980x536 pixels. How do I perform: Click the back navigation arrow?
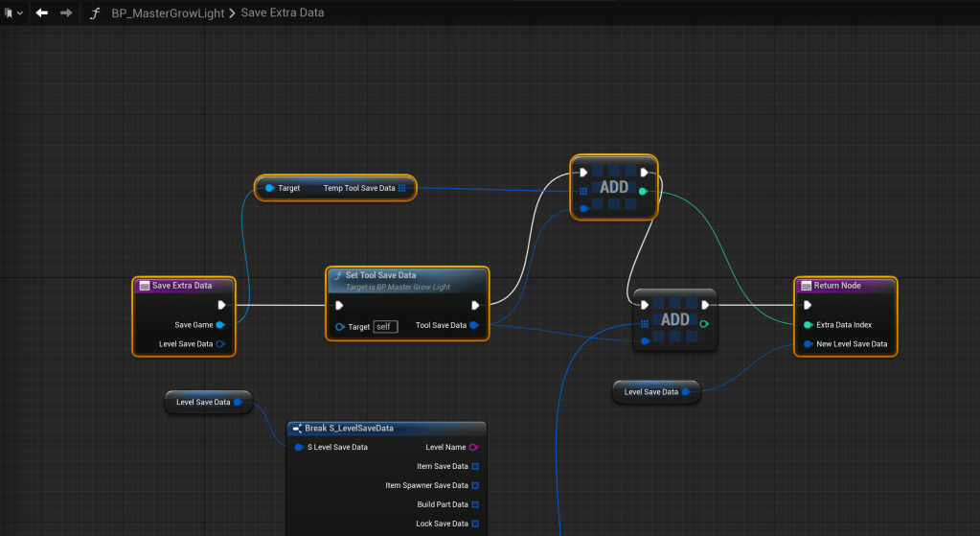tap(41, 13)
